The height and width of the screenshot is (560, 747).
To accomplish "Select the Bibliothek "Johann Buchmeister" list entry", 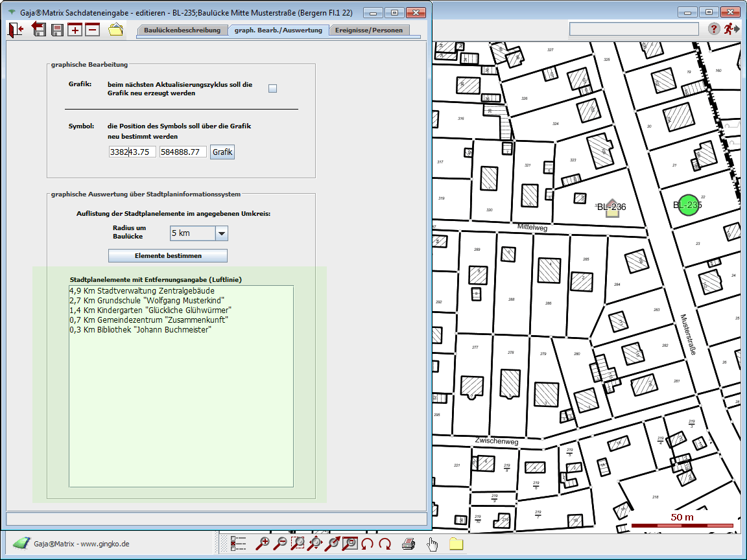I will (140, 330).
